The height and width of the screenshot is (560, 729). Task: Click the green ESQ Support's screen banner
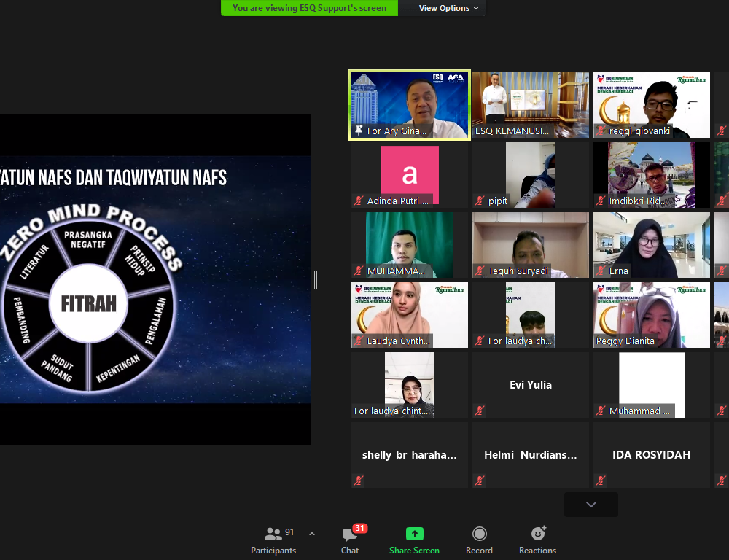pos(310,8)
